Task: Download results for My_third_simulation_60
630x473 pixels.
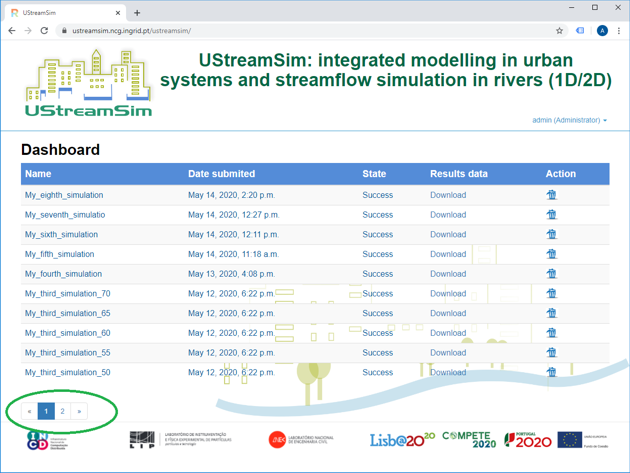Action: coord(448,333)
